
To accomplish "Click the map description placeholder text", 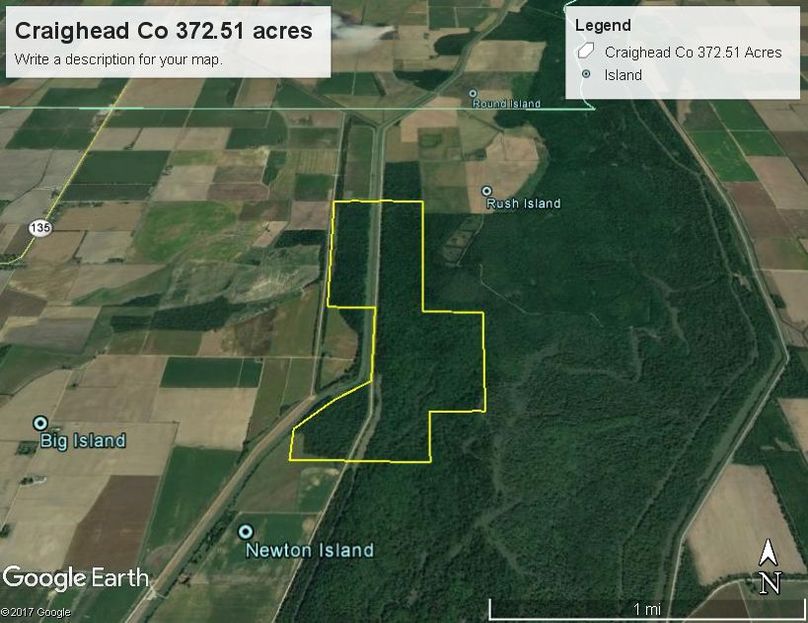I will [119, 59].
